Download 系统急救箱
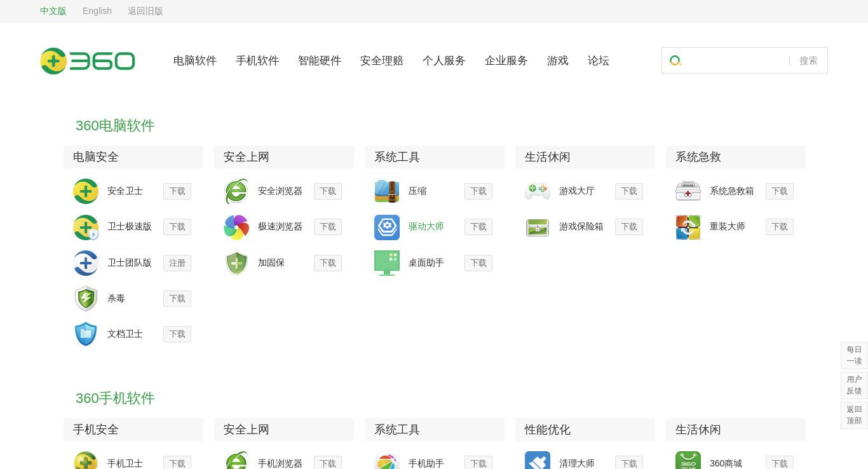Screen dimensions: 868x469 (780, 191)
